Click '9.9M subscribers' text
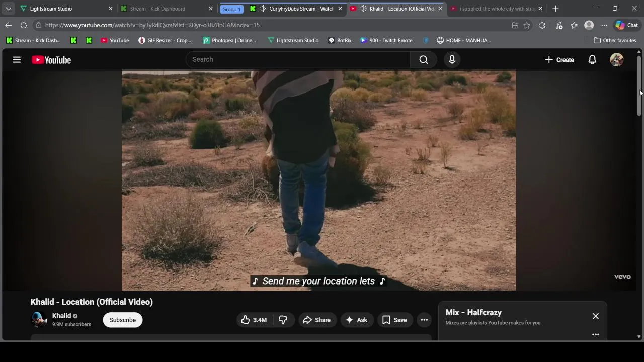The width and height of the screenshot is (644, 362). (71, 324)
